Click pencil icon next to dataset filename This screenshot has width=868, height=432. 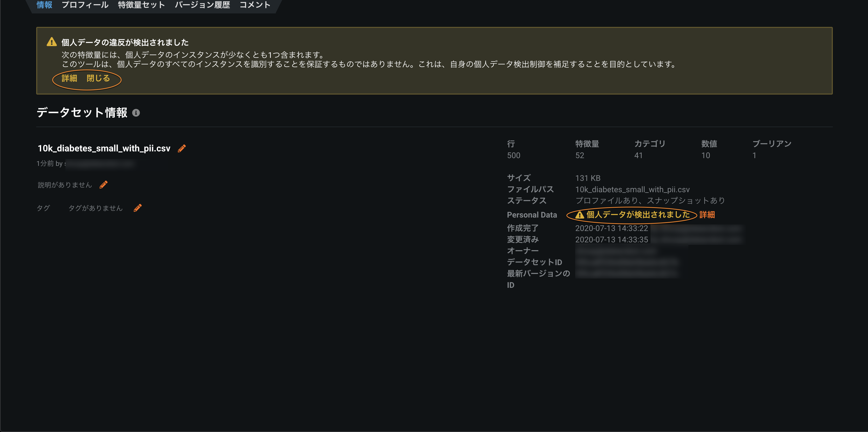tap(182, 149)
